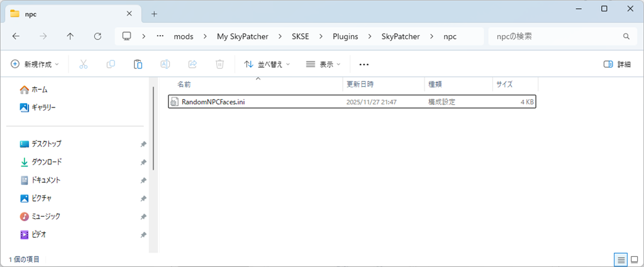The height and width of the screenshot is (267, 644).
Task: Click the Copy icon in toolbar
Action: tap(111, 64)
